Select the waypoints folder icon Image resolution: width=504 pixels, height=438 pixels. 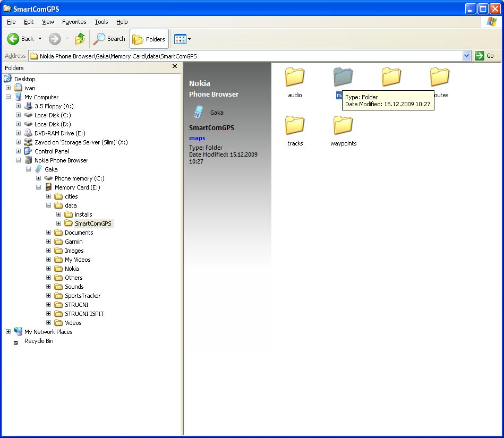point(343,125)
